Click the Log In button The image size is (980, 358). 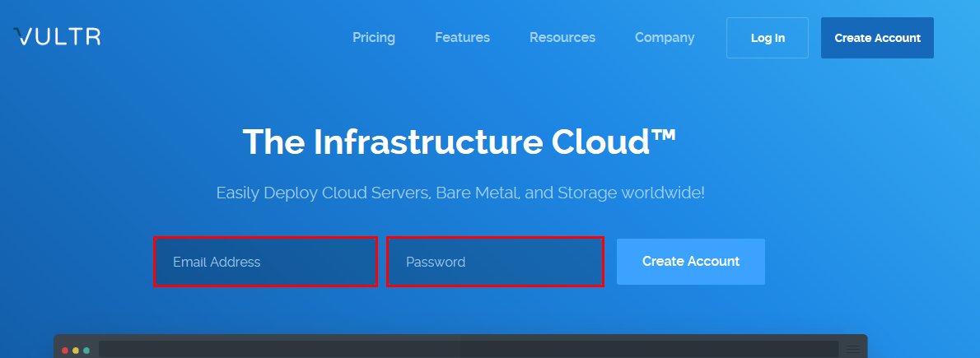768,38
